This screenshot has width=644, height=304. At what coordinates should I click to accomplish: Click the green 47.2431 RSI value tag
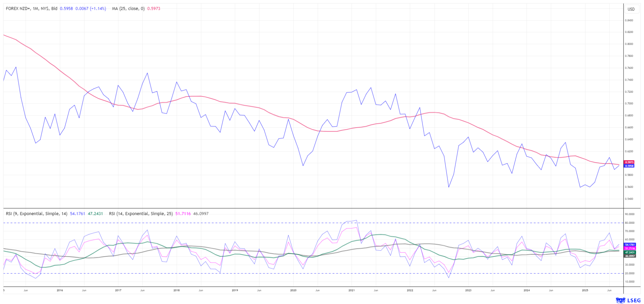pos(630,252)
